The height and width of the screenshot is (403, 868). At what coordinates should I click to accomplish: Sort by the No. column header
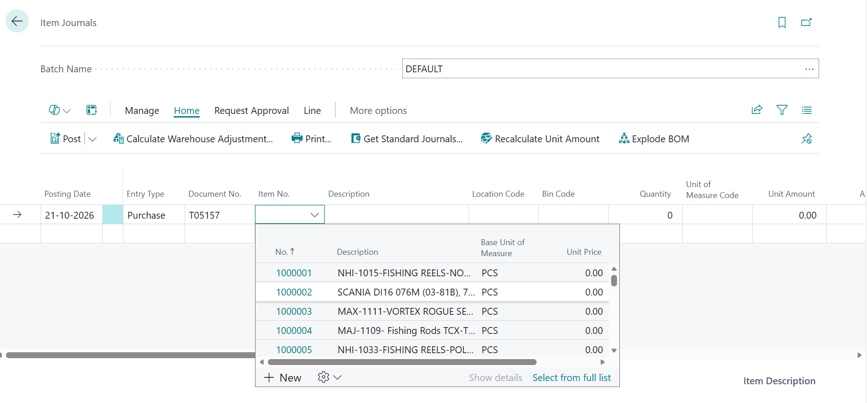[x=284, y=252]
